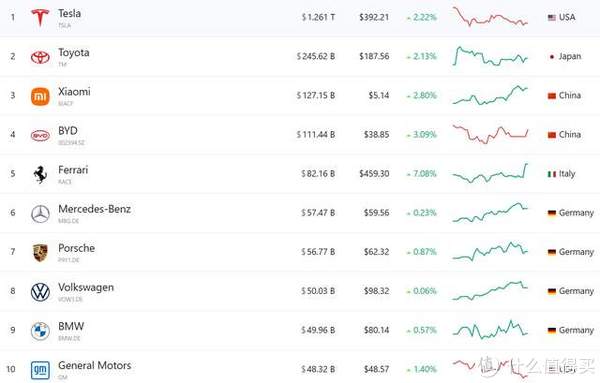The image size is (600, 383).
Task: Click the BMW roundel logo
Action: 40,331
